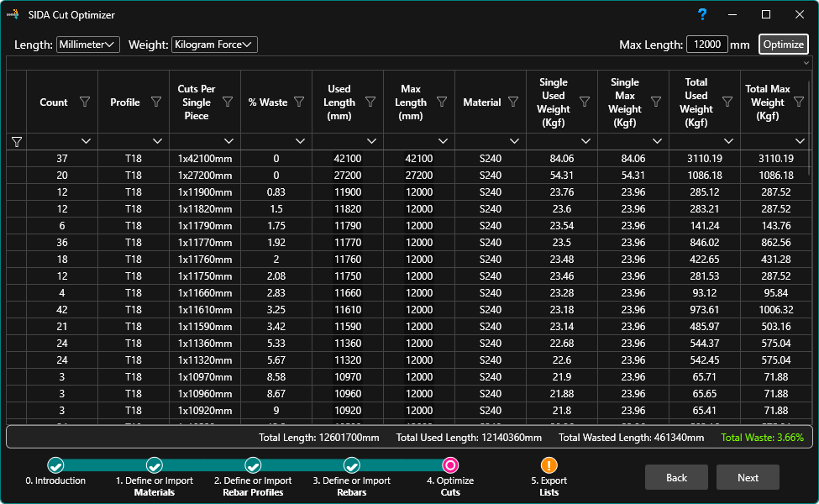Click the filter row funnel icon at left
Screen dimensions: 819x504
coord(16,141)
